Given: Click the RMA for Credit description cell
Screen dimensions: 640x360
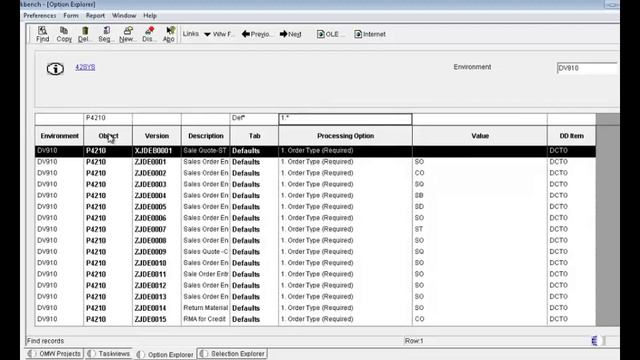Looking at the screenshot, I should (206, 319).
